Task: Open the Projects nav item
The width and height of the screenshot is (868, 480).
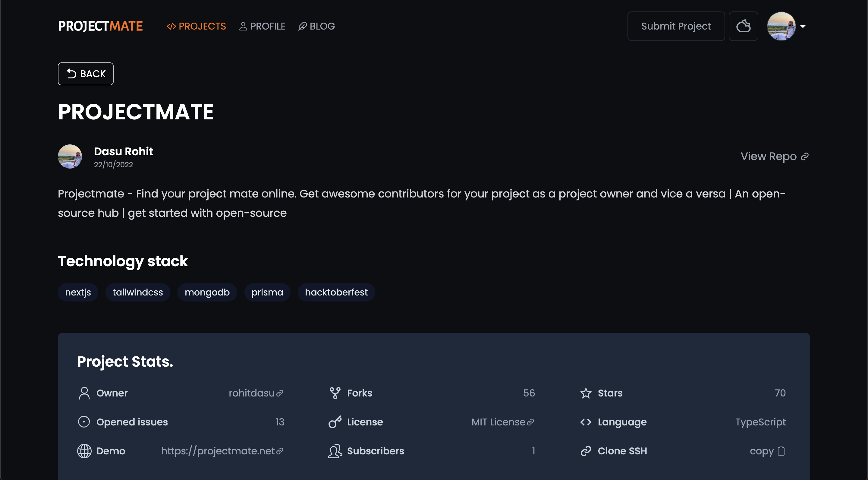Action: coord(196,26)
